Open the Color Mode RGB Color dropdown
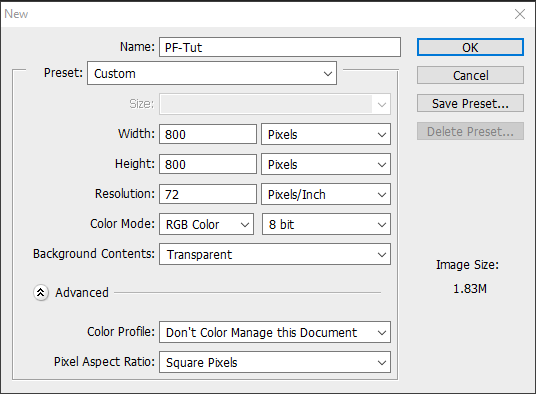 [206, 224]
